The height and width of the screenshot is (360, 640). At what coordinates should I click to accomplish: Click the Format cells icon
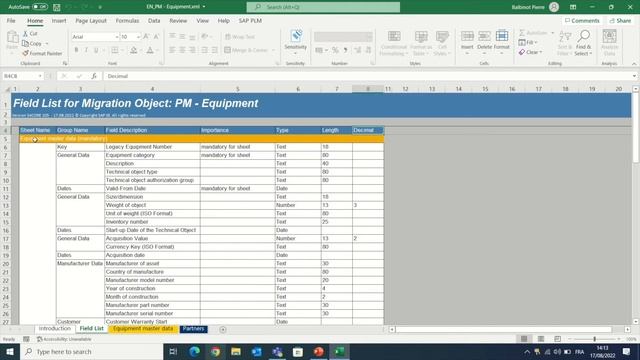point(502,37)
